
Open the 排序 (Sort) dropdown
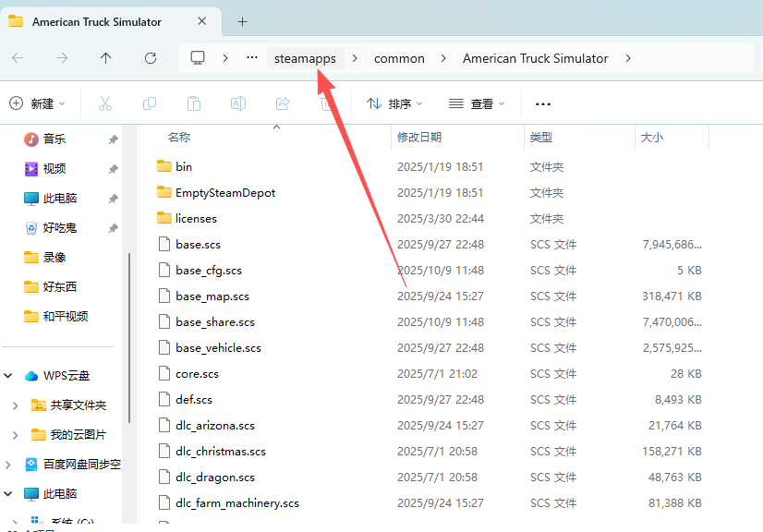394,104
